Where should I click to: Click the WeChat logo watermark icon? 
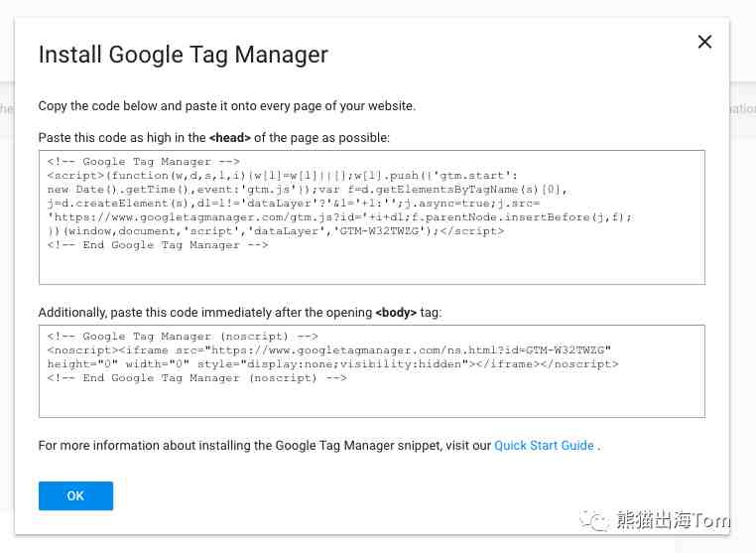point(594,520)
